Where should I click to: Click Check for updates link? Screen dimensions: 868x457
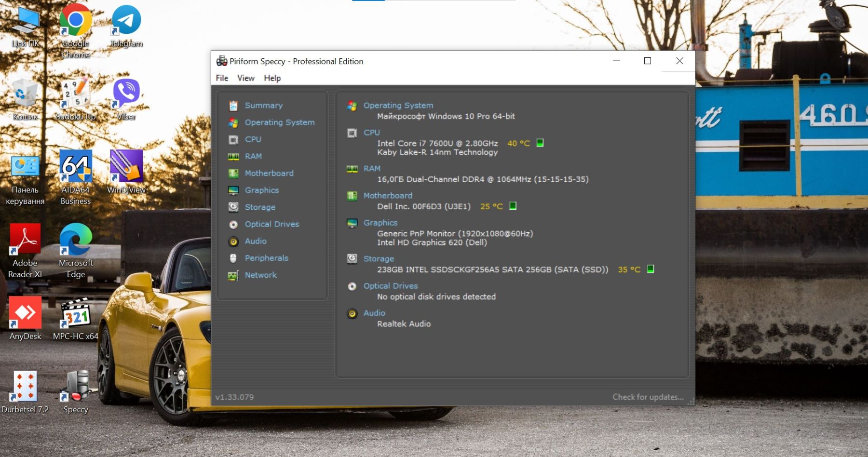648,397
